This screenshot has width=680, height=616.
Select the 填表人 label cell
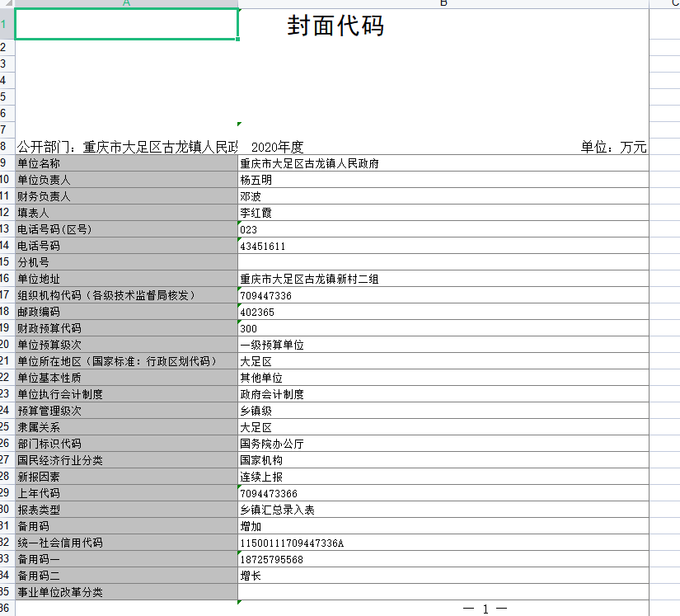pos(126,213)
